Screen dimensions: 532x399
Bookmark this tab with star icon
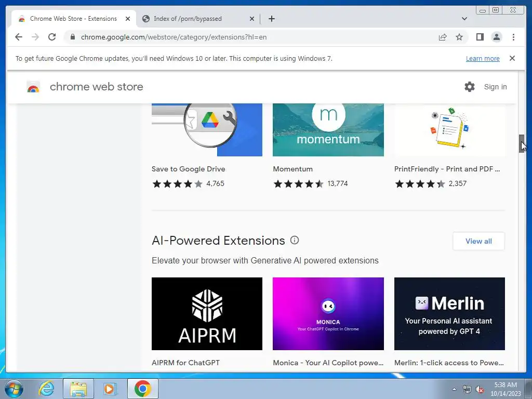click(459, 37)
